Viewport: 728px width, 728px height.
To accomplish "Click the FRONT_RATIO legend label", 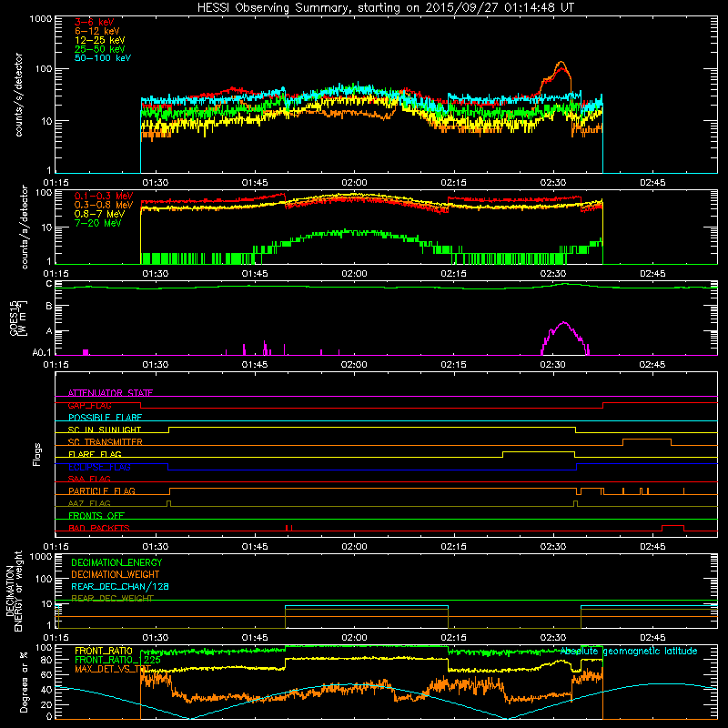I will [x=104, y=651].
